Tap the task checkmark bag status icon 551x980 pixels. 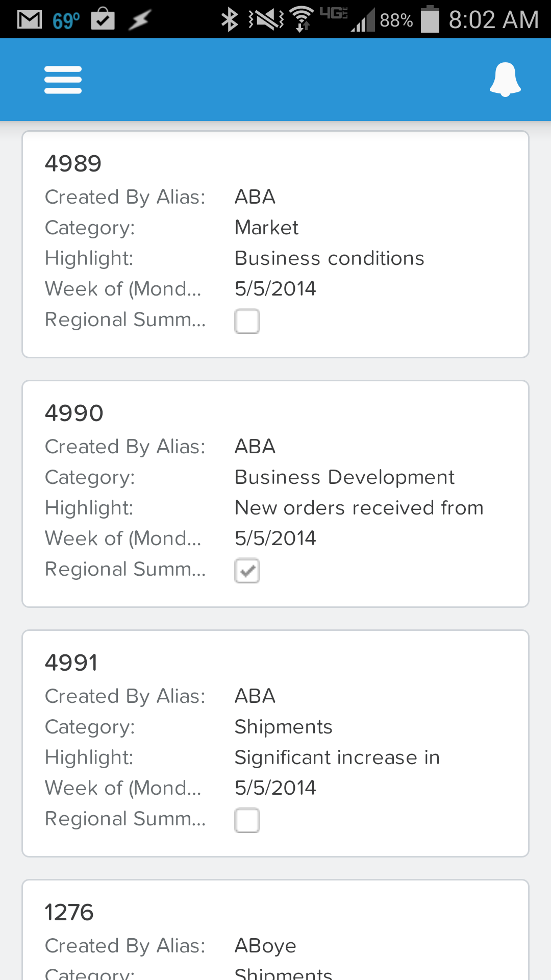point(103,19)
